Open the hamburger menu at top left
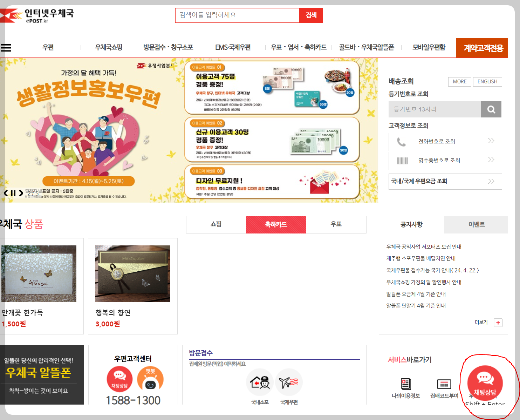520x420 pixels. click(x=6, y=48)
